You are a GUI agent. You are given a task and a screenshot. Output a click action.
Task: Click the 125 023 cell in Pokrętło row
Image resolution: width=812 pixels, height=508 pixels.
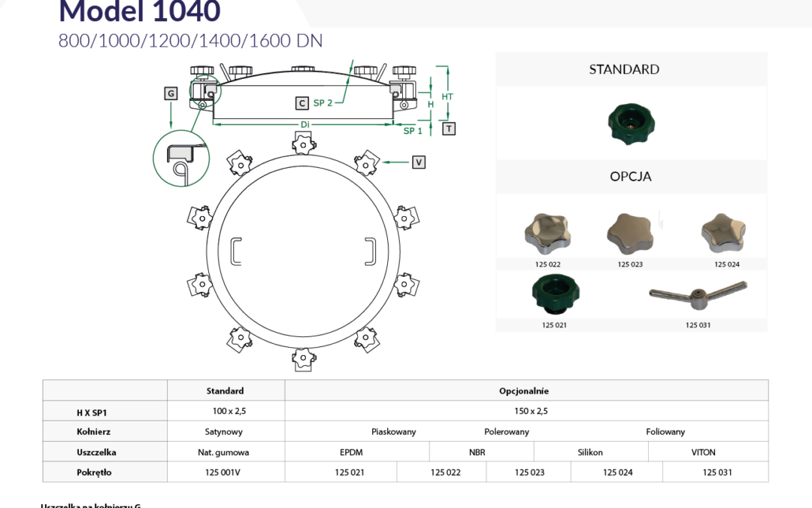click(x=529, y=472)
